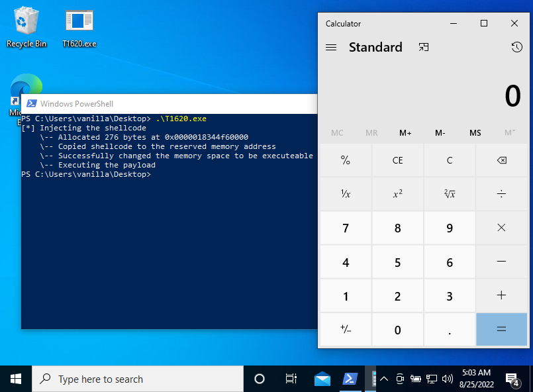Enable Calculator keep-on-top mode

[x=423, y=47]
